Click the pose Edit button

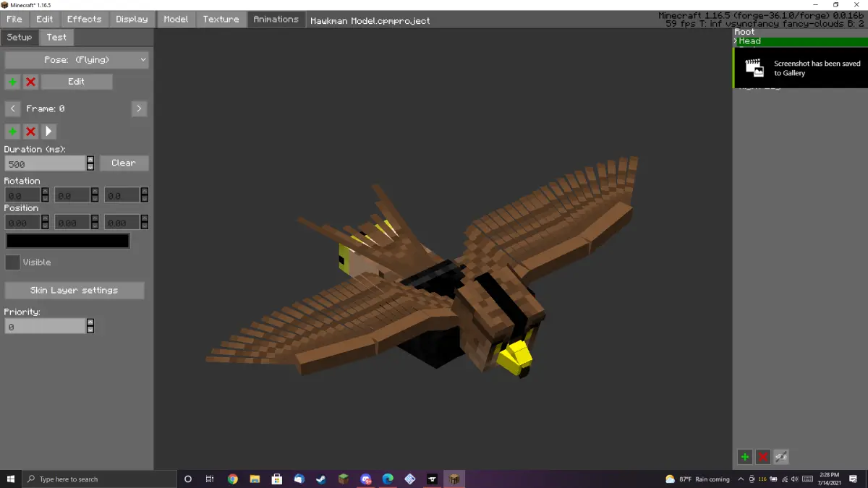pyautogui.click(x=77, y=82)
